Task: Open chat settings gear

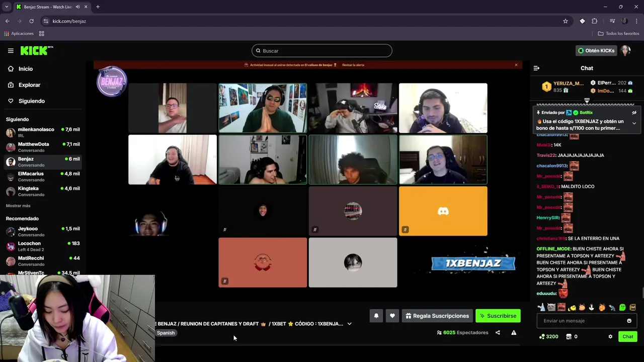Action: pos(610,336)
